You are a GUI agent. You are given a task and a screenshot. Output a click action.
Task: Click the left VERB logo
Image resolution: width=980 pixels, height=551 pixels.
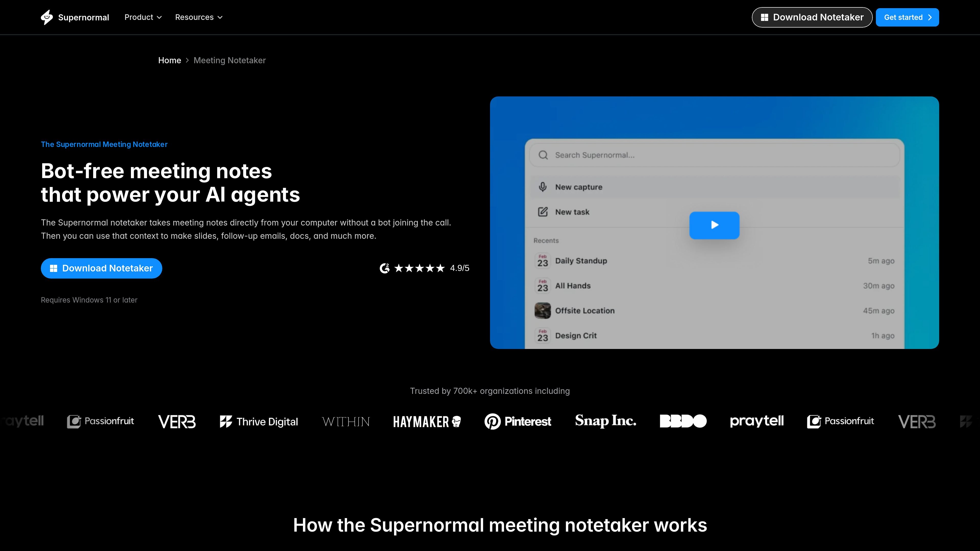click(177, 422)
